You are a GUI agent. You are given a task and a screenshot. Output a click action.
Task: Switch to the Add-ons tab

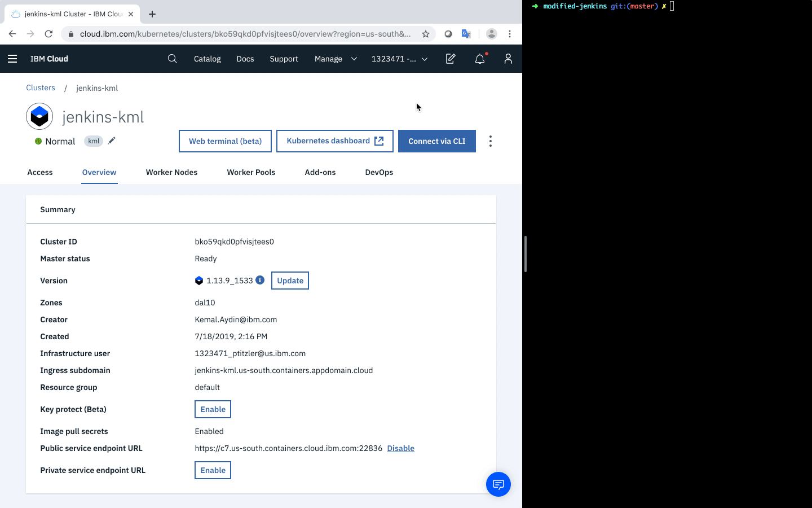tap(320, 172)
